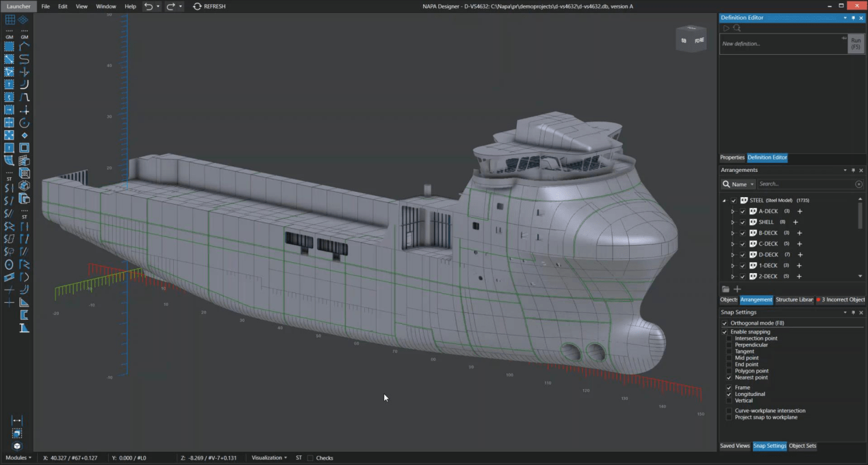The height and width of the screenshot is (465, 868).
Task: Click the folder icon below the Arrangements tree
Action: pos(726,289)
